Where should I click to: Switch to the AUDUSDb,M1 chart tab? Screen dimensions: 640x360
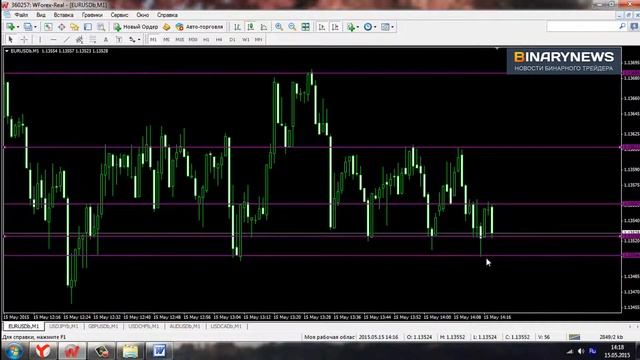click(x=185, y=326)
